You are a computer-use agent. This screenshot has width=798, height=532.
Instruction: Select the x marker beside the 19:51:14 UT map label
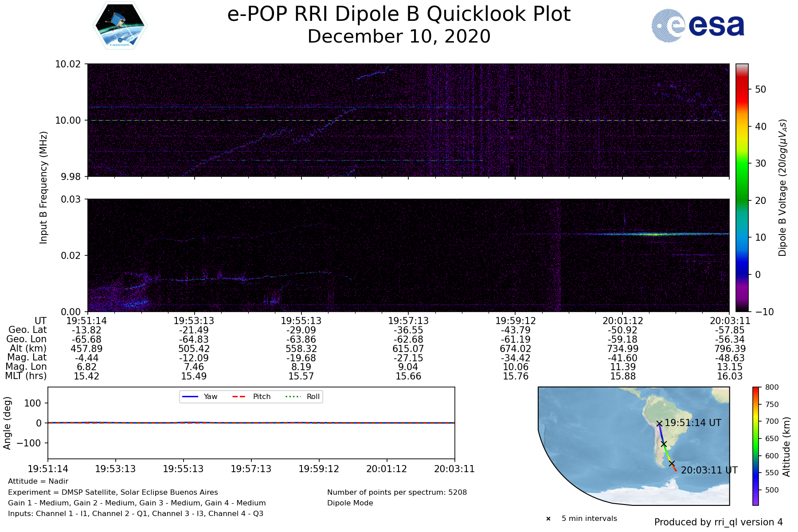pos(659,423)
